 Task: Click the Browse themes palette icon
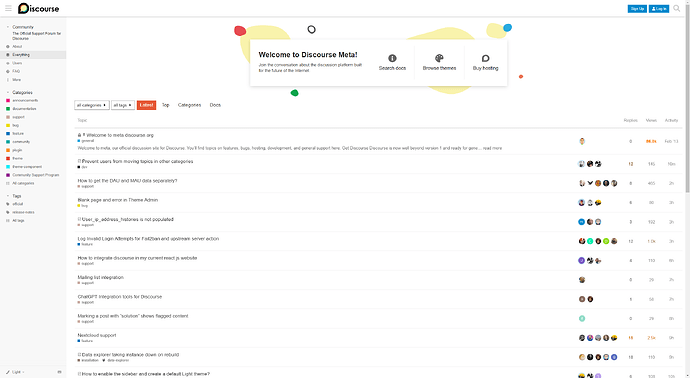click(x=439, y=58)
